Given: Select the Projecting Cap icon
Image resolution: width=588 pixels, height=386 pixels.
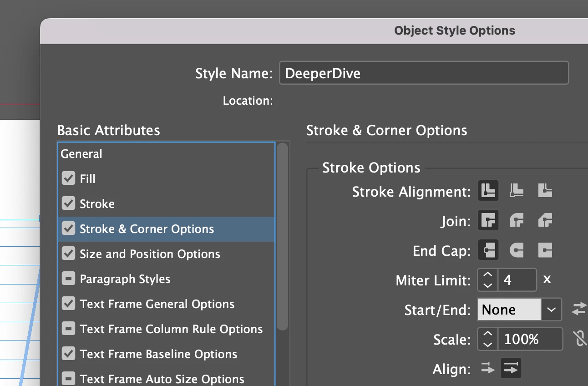Looking at the screenshot, I should click(545, 250).
